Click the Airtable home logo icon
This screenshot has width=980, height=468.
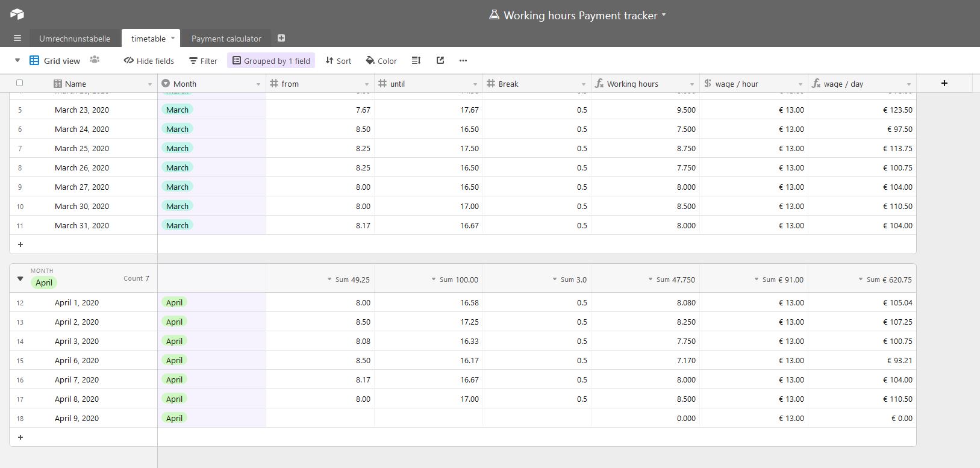point(17,14)
